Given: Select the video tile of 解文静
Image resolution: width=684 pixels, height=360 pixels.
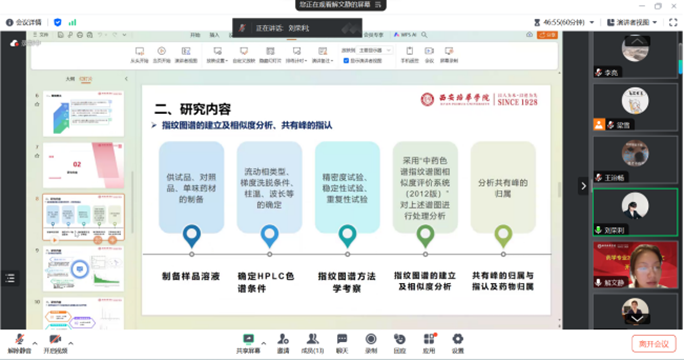Looking at the screenshot, I should tap(635, 265).
